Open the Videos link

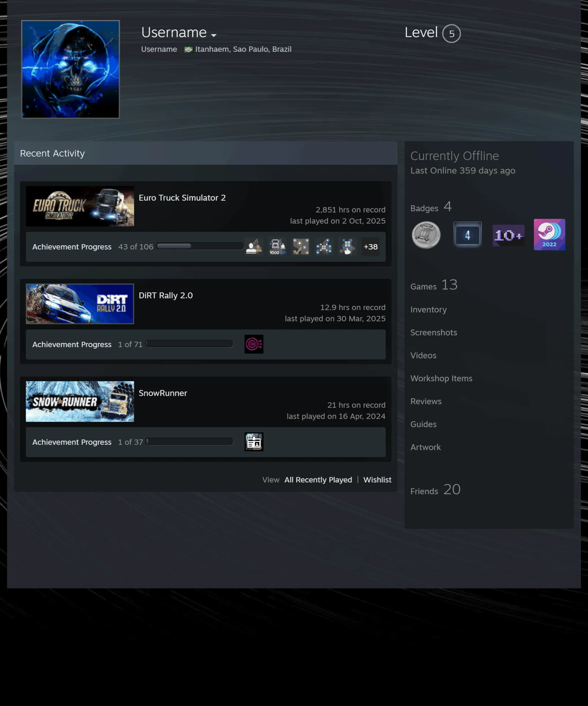coord(423,356)
